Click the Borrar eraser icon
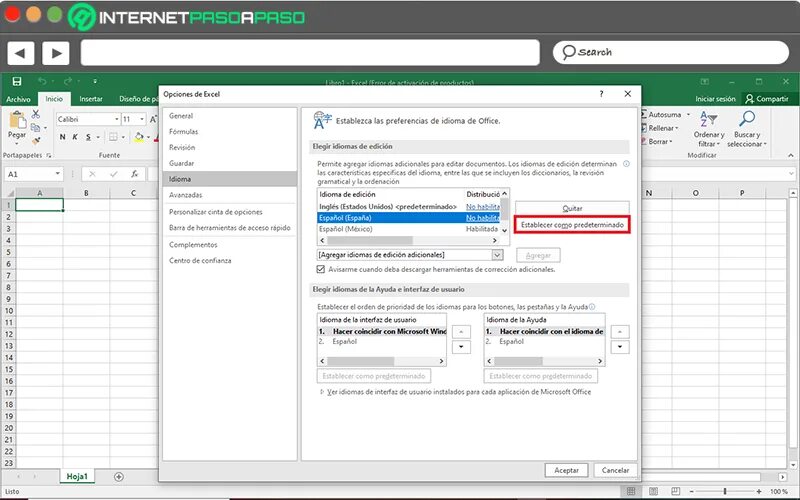Image resolution: width=800 pixels, height=500 pixels. point(644,141)
